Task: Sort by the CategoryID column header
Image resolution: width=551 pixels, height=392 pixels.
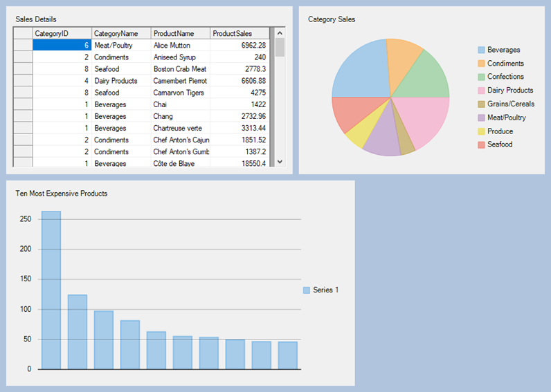Action: tap(62, 33)
